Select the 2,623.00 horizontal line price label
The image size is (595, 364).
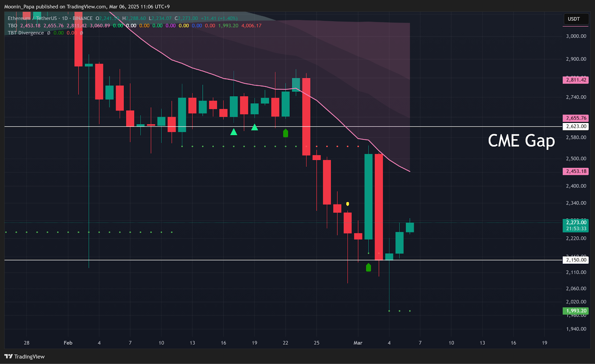pos(576,127)
